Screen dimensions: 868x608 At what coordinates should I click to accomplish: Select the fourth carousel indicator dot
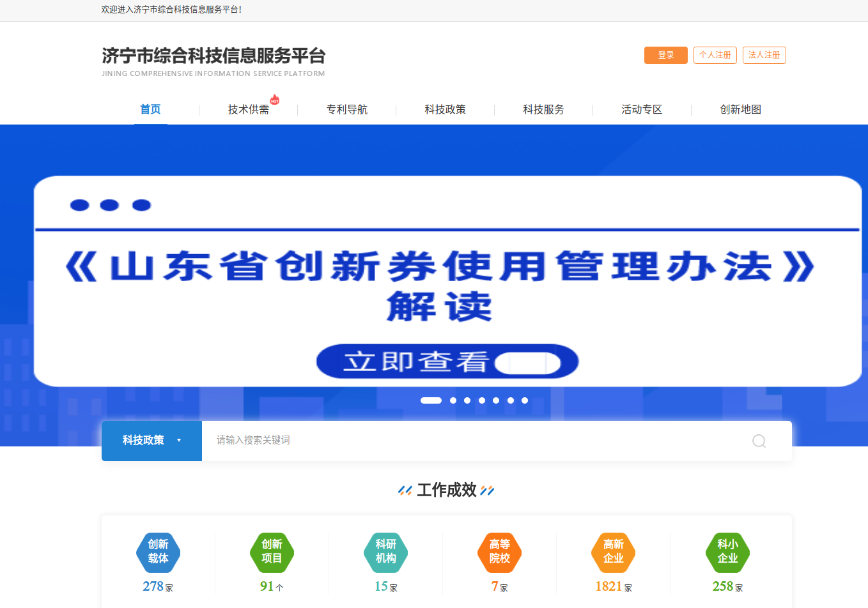[x=482, y=400]
